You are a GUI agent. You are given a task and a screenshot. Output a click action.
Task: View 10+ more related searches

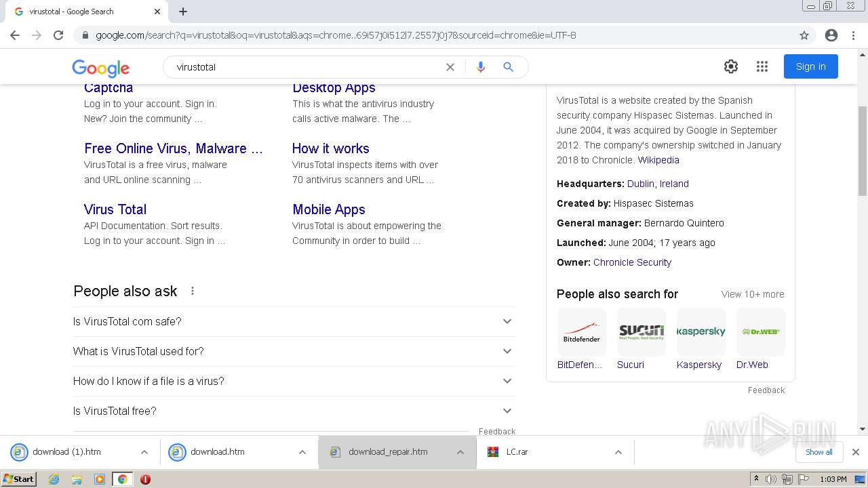pyautogui.click(x=753, y=294)
